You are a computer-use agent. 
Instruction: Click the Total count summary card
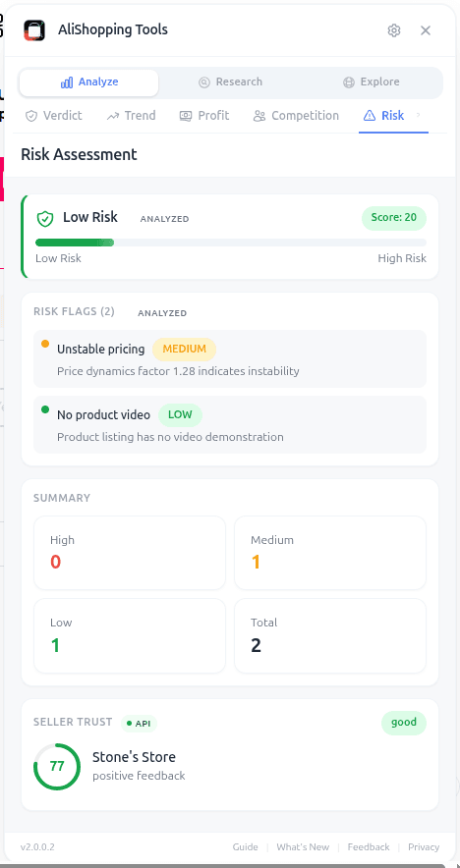point(330,635)
